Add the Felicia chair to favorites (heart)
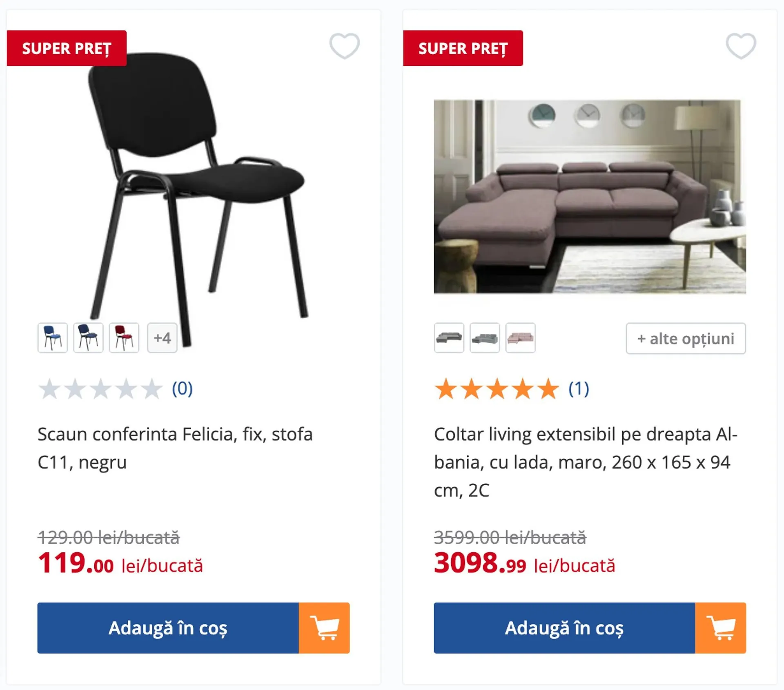 344,46
